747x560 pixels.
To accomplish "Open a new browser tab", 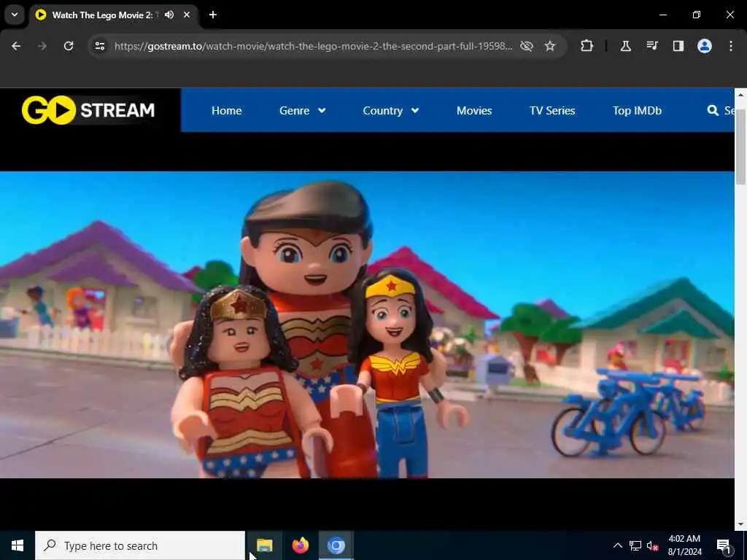I will point(213,15).
